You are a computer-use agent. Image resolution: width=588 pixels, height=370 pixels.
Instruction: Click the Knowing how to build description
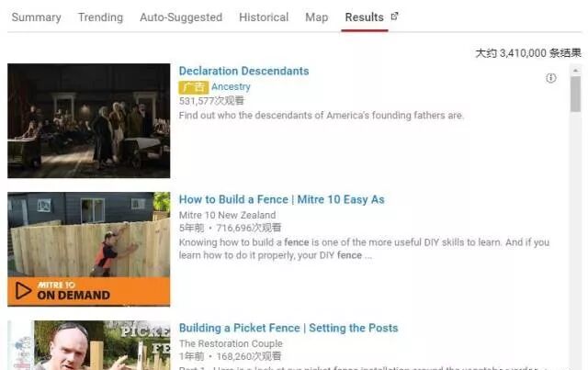pos(364,249)
